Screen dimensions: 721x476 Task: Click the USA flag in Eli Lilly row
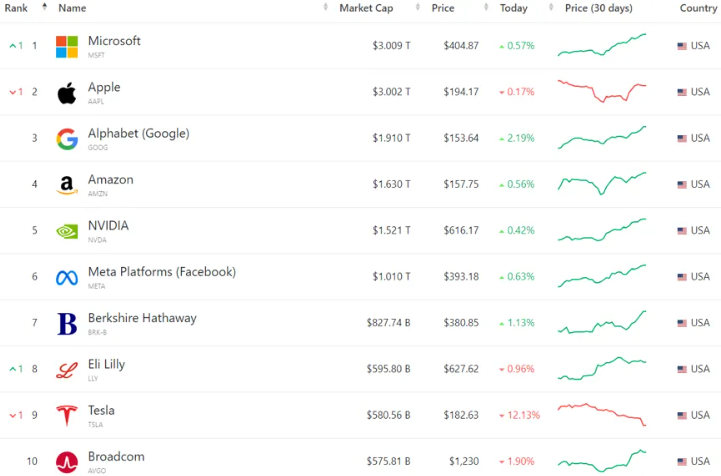(x=682, y=369)
